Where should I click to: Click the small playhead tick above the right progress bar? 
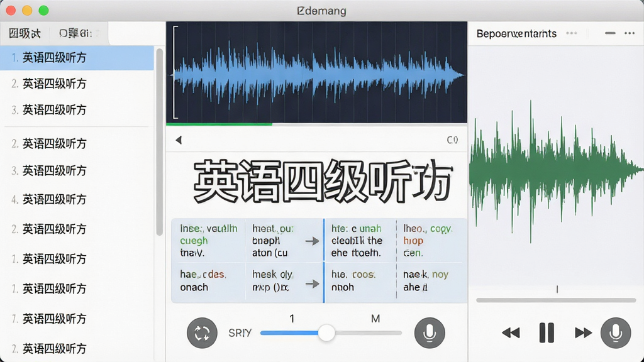[x=557, y=289]
